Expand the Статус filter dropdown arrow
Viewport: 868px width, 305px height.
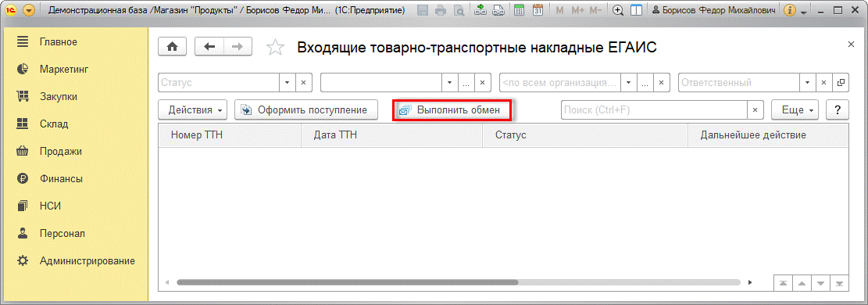click(x=287, y=83)
